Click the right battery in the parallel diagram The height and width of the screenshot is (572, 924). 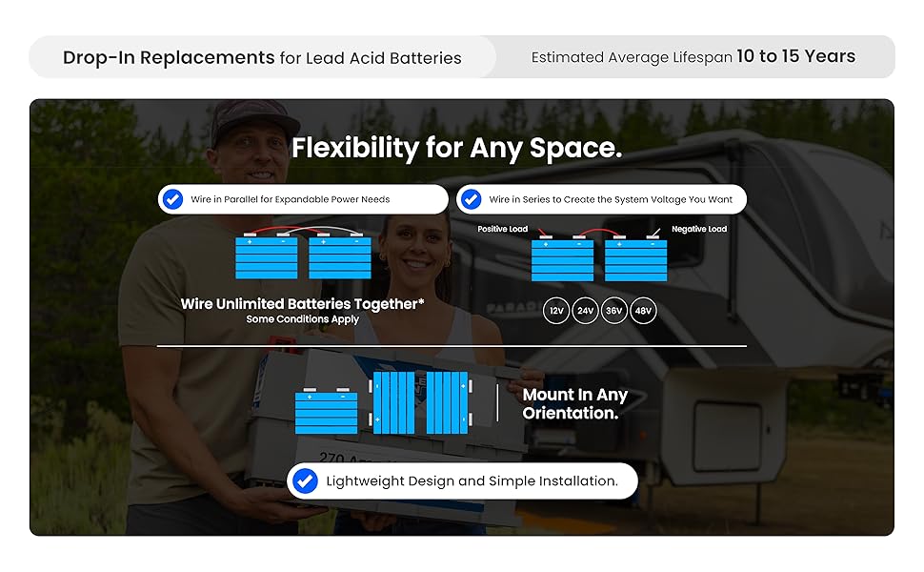click(x=340, y=256)
